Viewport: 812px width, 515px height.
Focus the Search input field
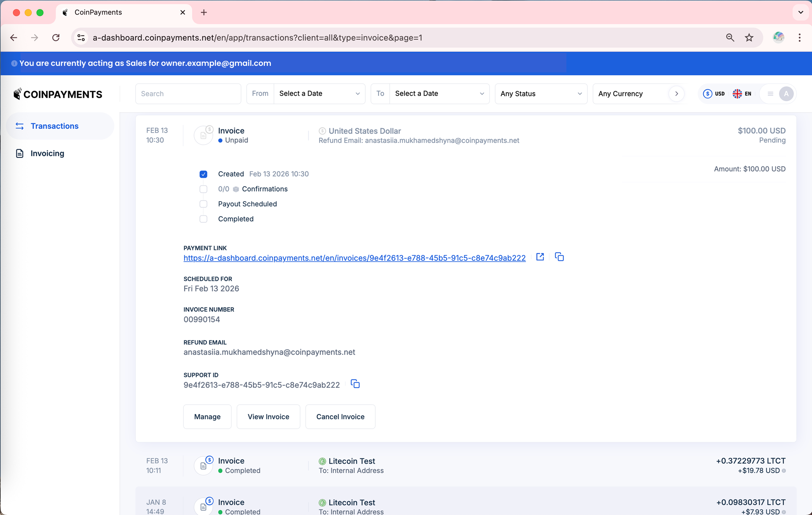tap(188, 93)
